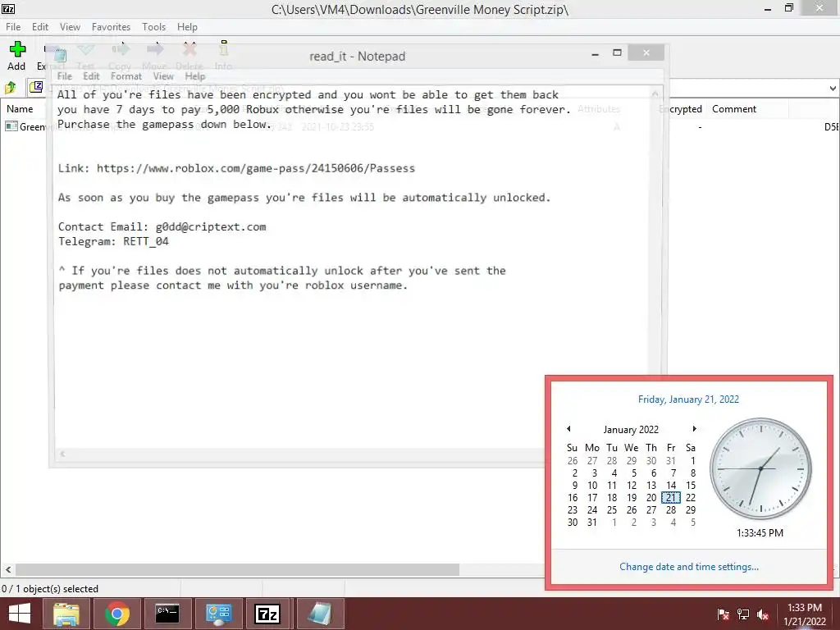Click the January 2022 month title
Screen dimensions: 840x630
pos(631,430)
